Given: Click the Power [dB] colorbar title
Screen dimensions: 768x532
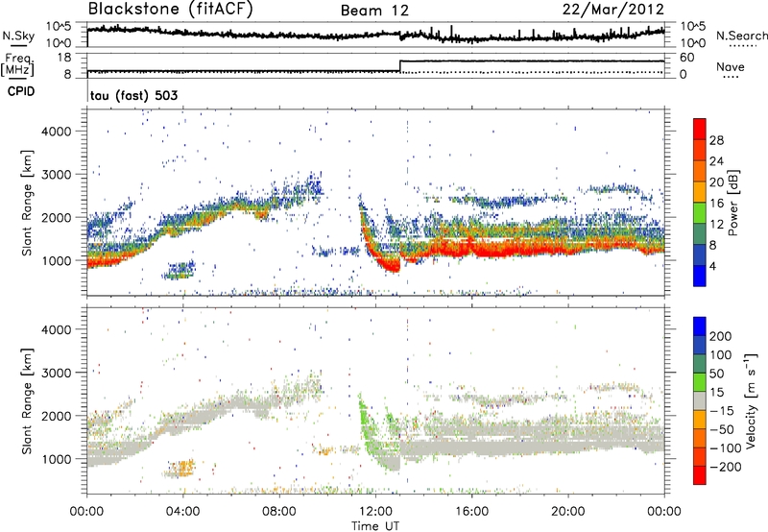Looking at the screenshot, I should [x=732, y=203].
